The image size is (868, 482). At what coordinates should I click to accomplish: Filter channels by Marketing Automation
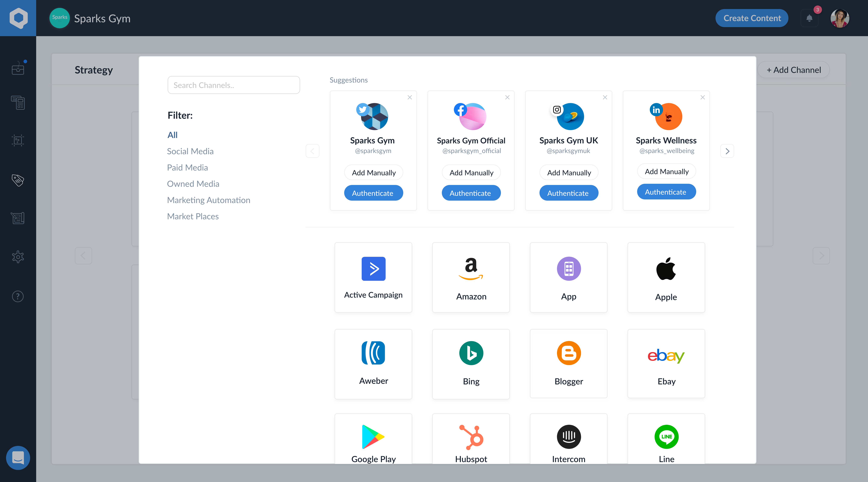208,200
